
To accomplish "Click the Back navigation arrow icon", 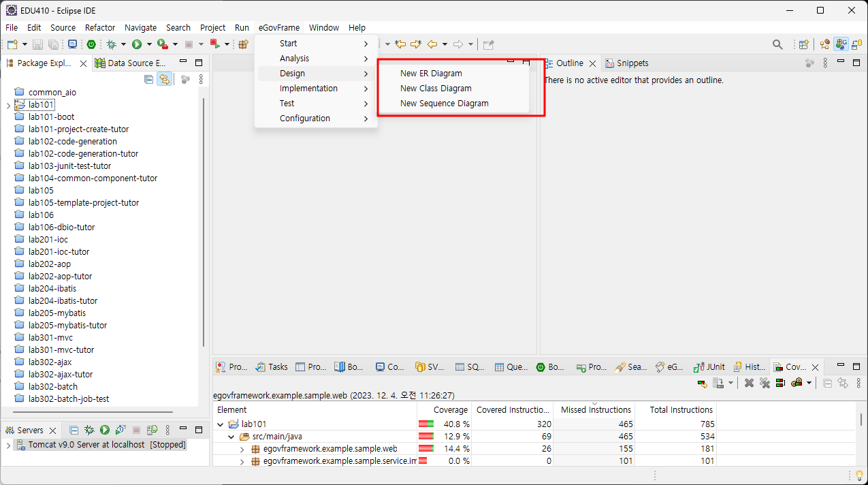I will click(432, 44).
